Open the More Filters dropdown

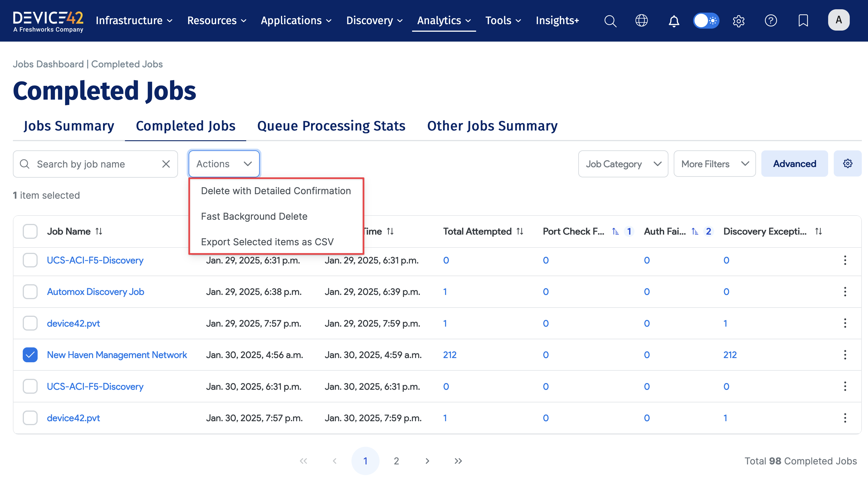[x=714, y=164]
